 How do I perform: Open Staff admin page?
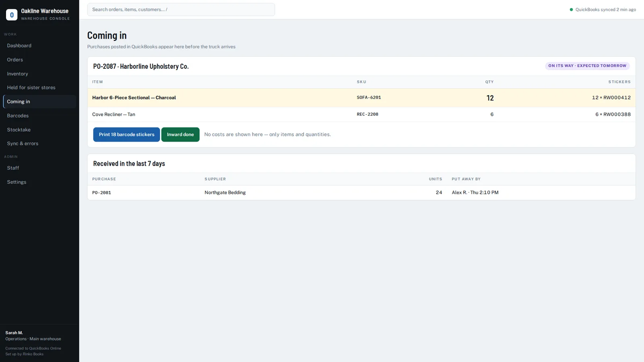click(x=39, y=168)
